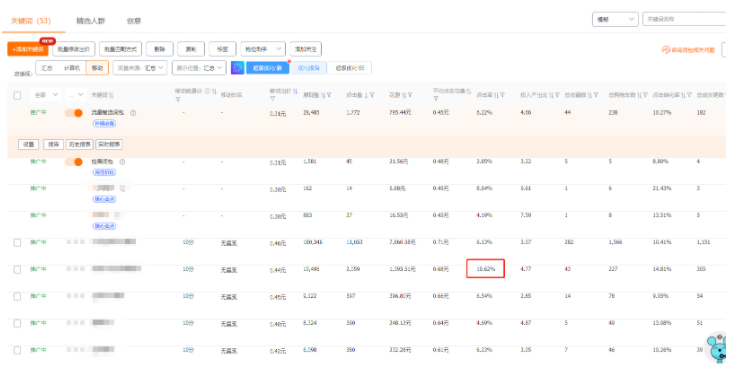Toggle the second row's orange promotion switch
The height and width of the screenshot is (379, 731).
point(73,162)
